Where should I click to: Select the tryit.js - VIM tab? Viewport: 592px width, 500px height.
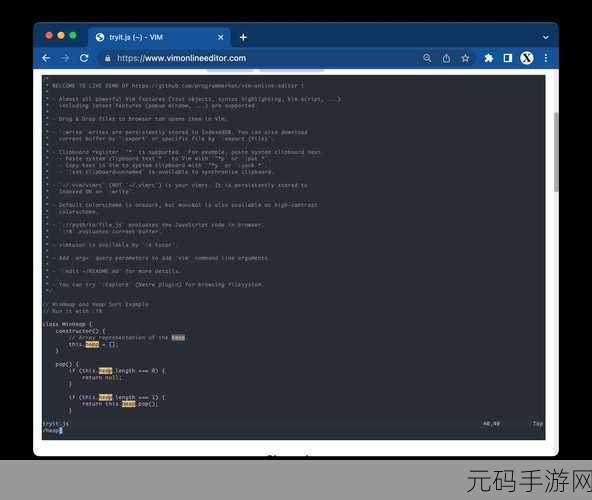[159, 37]
